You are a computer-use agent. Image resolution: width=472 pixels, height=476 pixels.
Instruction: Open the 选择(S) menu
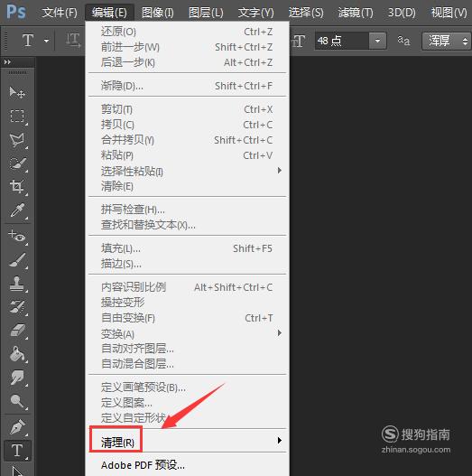click(x=306, y=13)
